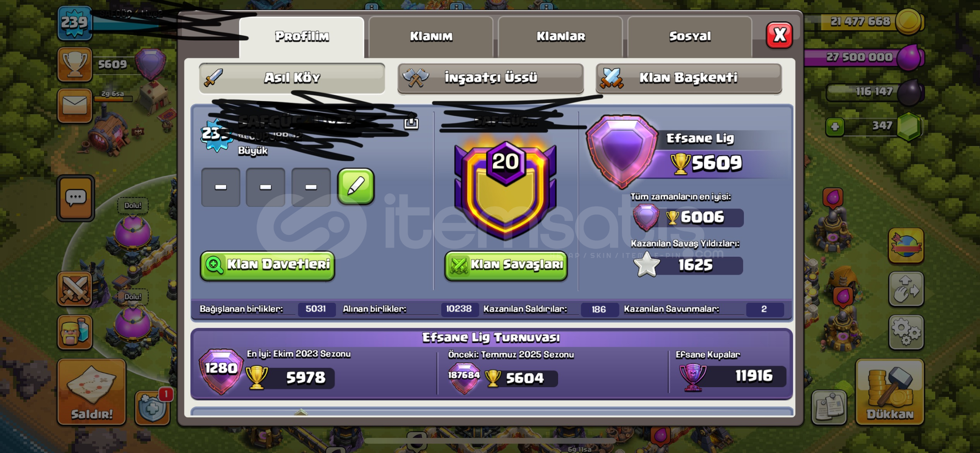Image resolution: width=980 pixels, height=453 pixels.
Task: Click the Klan Savaşları button
Action: (506, 265)
